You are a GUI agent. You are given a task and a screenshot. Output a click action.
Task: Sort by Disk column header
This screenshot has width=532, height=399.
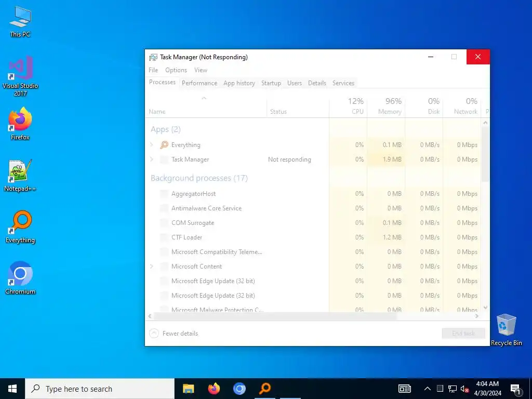tap(424, 106)
